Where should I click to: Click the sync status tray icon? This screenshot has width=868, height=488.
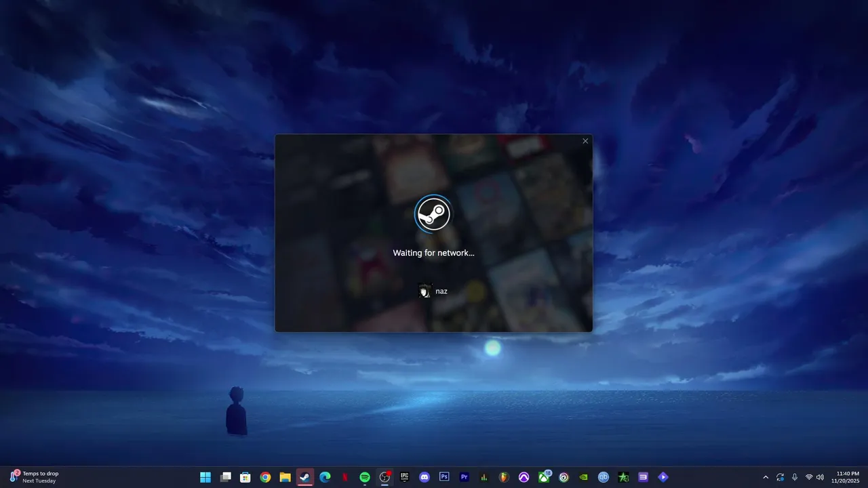pyautogui.click(x=781, y=477)
